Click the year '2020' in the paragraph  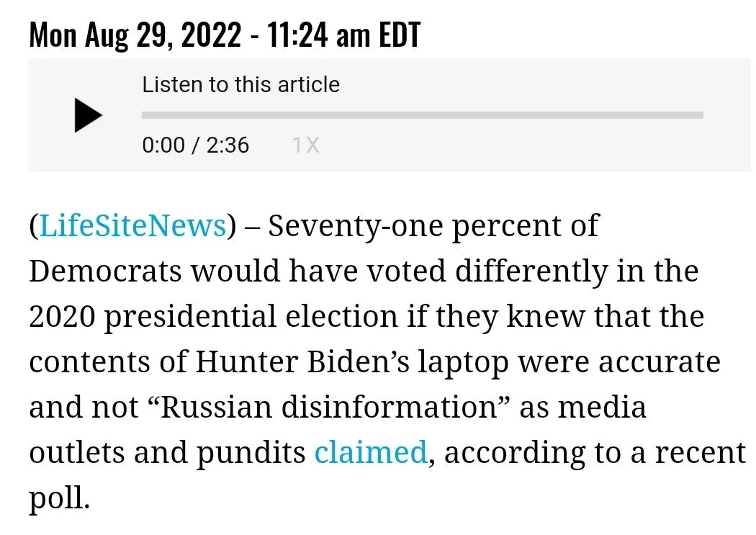coord(62,317)
